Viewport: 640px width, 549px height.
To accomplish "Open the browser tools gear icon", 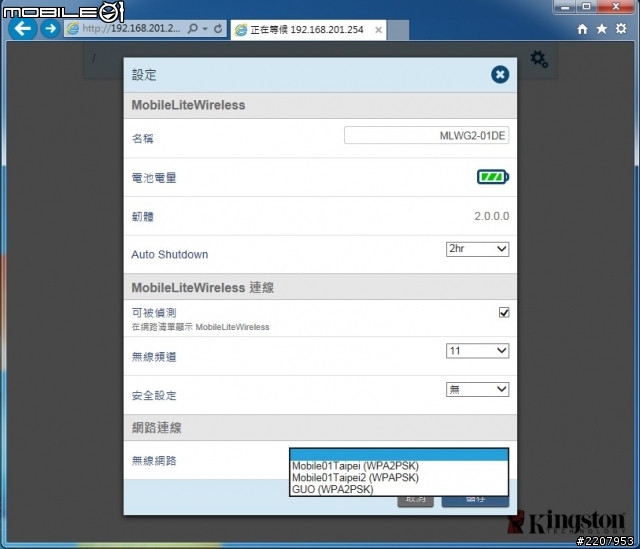I will [621, 29].
